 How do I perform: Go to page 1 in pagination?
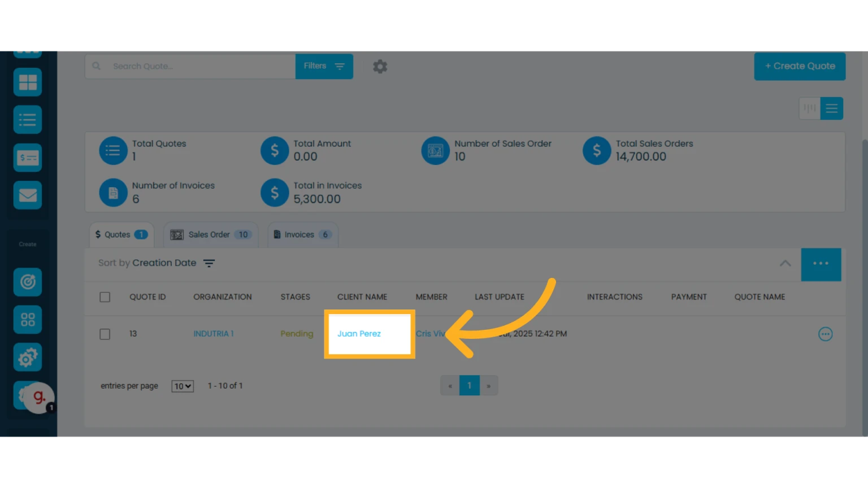[x=470, y=386]
